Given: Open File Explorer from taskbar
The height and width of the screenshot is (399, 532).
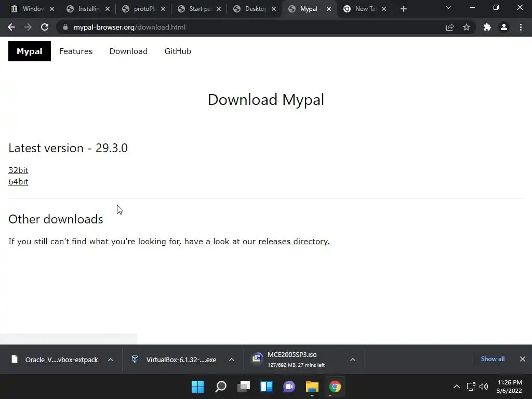Looking at the screenshot, I should tap(312, 387).
